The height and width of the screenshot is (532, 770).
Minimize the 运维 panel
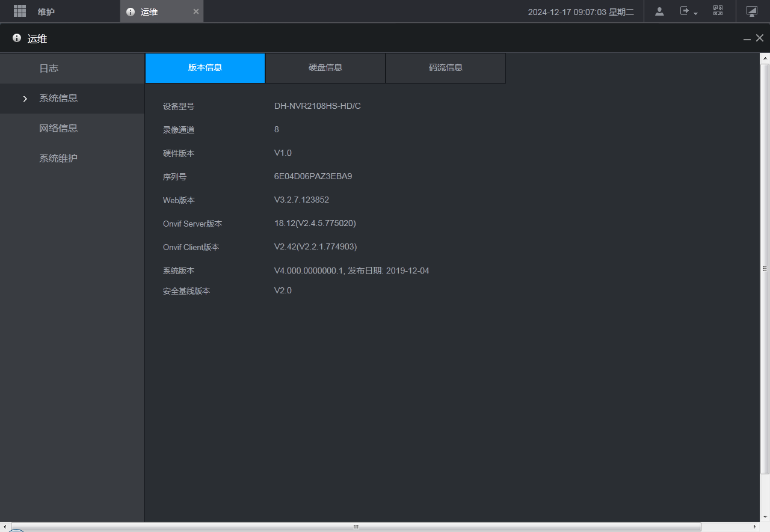pos(747,39)
